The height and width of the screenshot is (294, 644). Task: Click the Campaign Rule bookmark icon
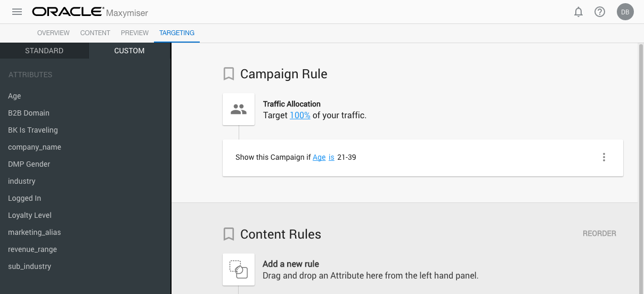[229, 74]
